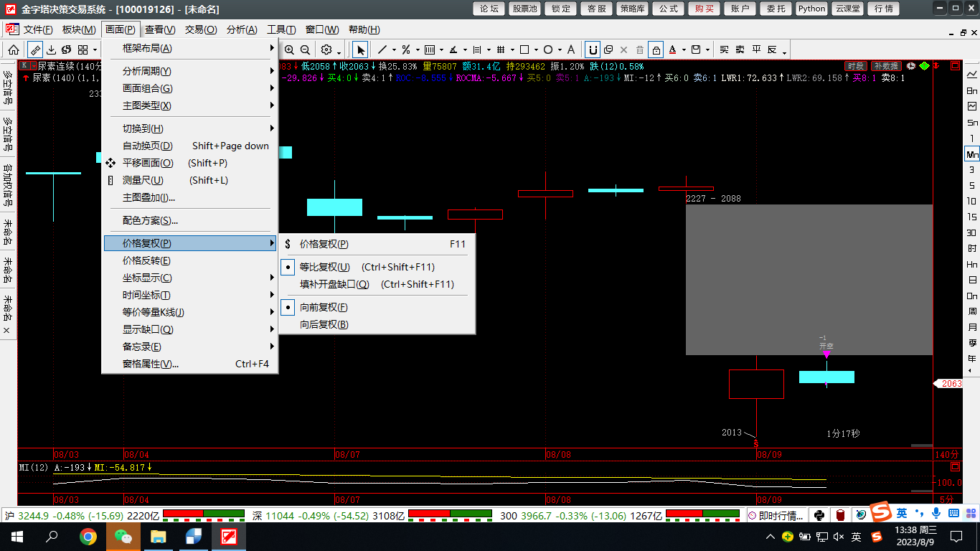This screenshot has height=551, width=980.
Task: Click 配色方案 menu entry
Action: click(x=150, y=220)
